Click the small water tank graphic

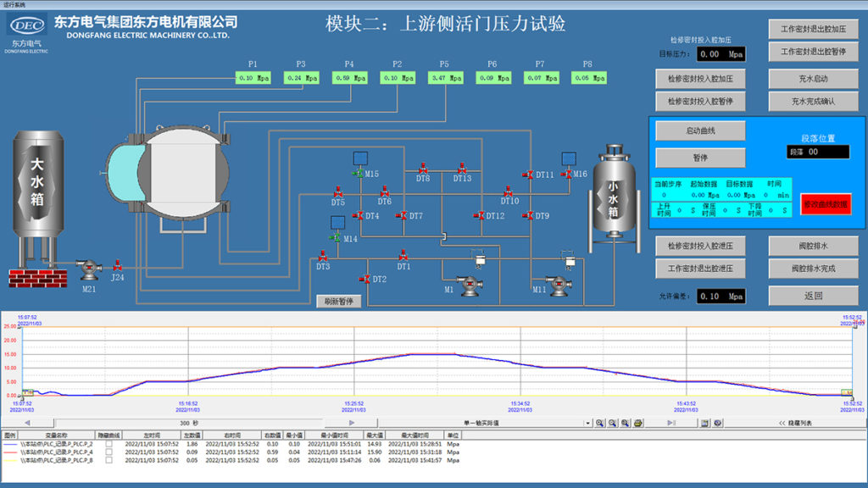pyautogui.click(x=614, y=198)
